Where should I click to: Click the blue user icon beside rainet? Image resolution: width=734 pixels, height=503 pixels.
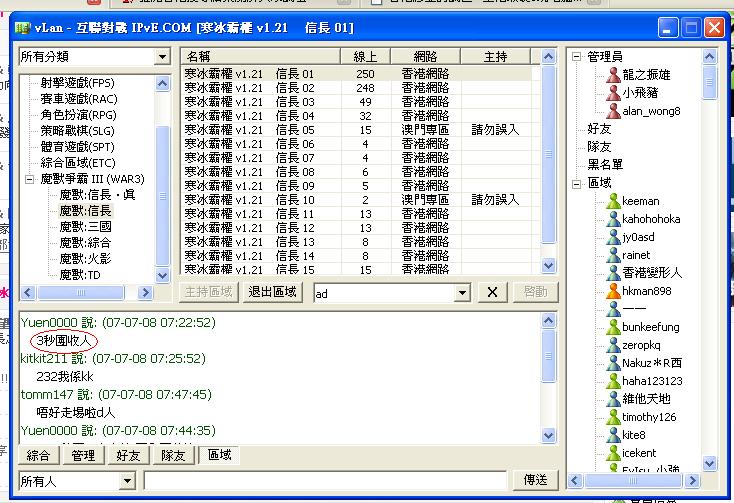click(x=613, y=255)
